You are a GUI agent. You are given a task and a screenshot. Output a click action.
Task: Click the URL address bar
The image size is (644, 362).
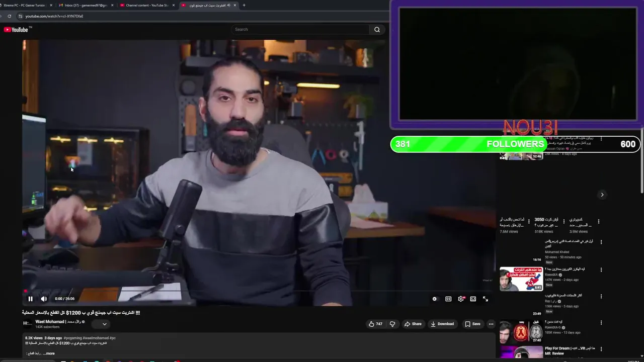point(201,16)
